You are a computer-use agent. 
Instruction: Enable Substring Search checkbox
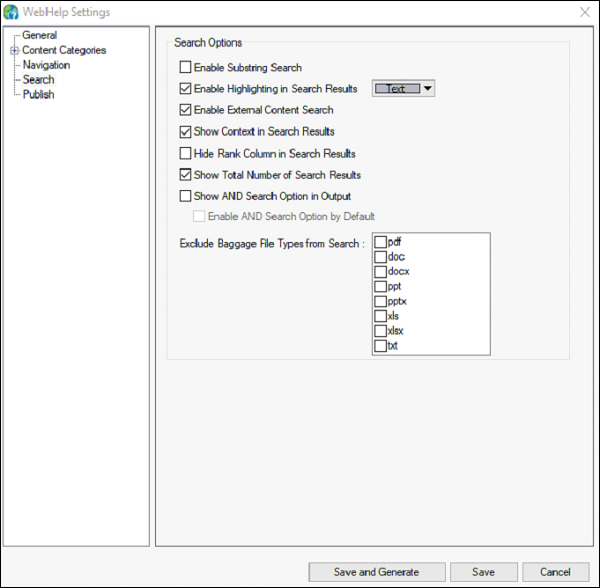(x=185, y=67)
